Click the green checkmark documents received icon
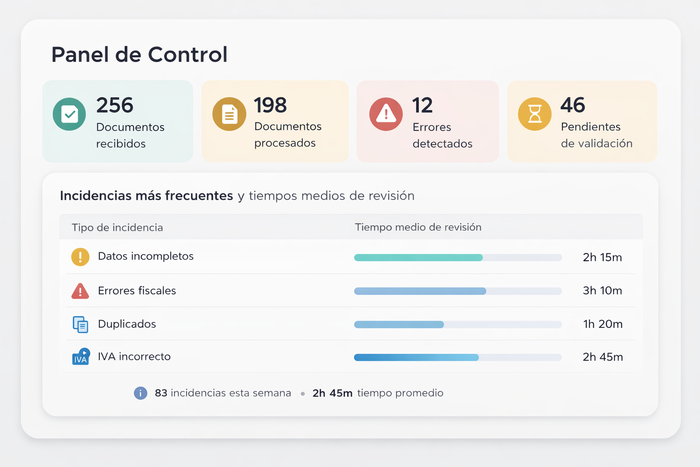The width and height of the screenshot is (700, 467). click(x=69, y=114)
